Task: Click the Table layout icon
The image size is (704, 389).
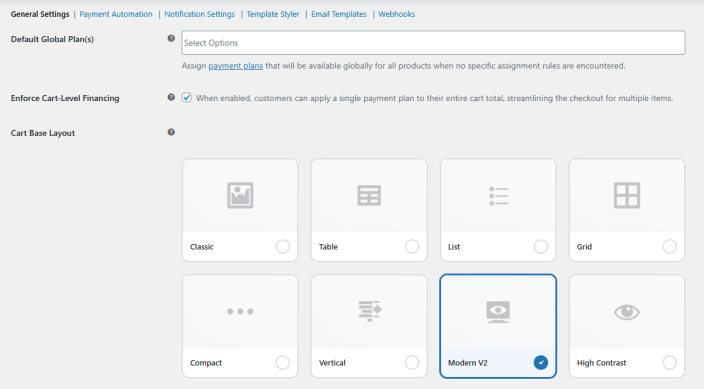Action: tap(369, 195)
